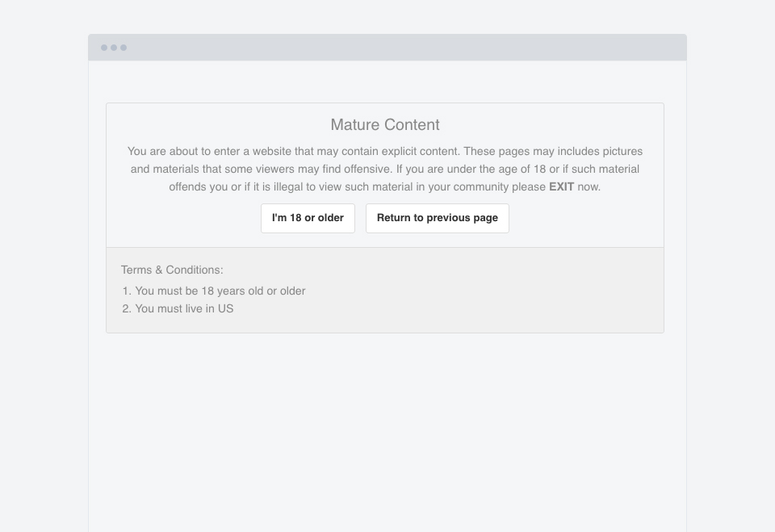Click the bold EXIT word in warning
Viewport: 775px width, 532px height.
click(x=561, y=186)
